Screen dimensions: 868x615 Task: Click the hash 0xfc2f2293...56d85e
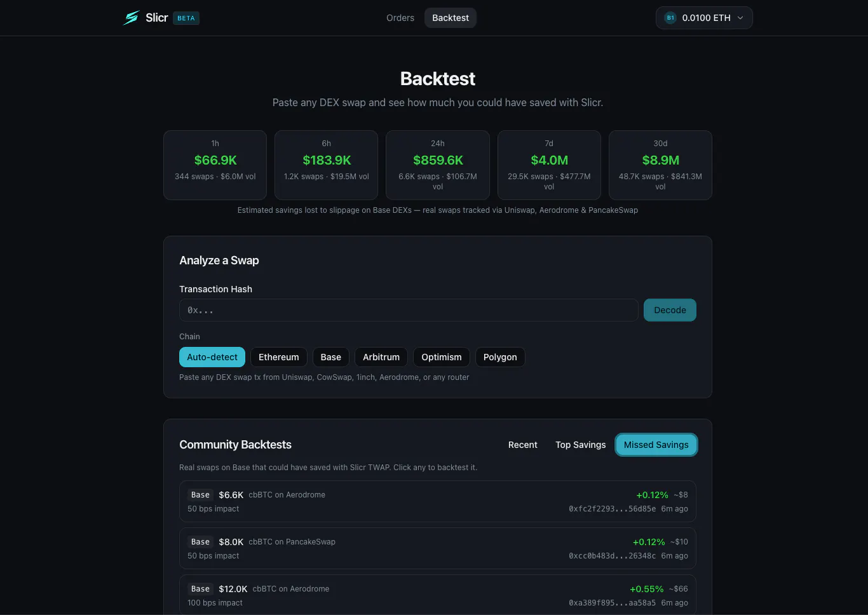point(612,509)
